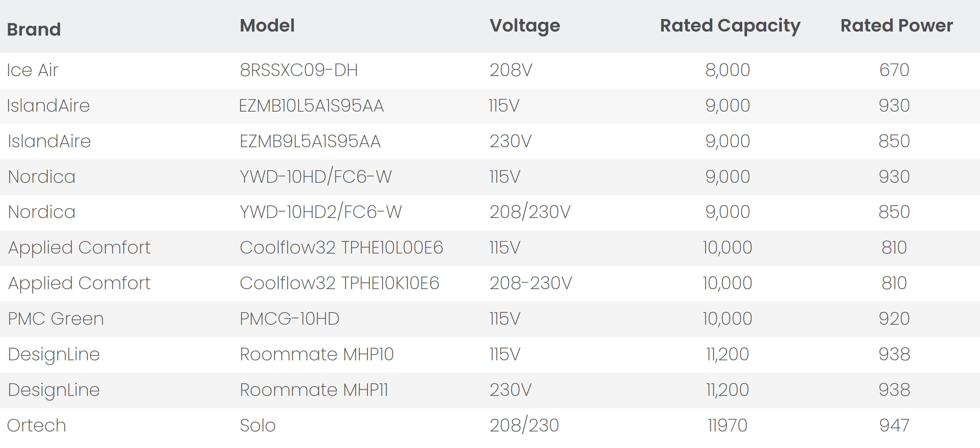Screen dimensions: 980x448
Task: Click the Rated Capacity column header
Action: (730, 25)
